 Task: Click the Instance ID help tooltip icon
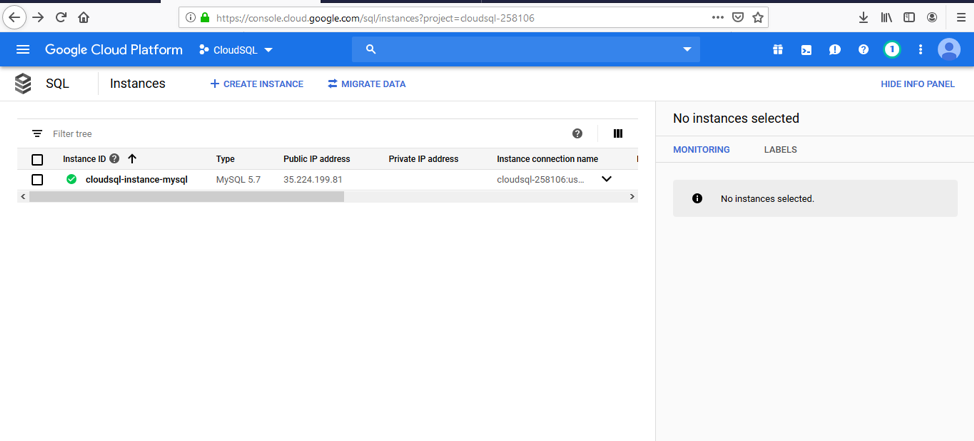point(114,159)
